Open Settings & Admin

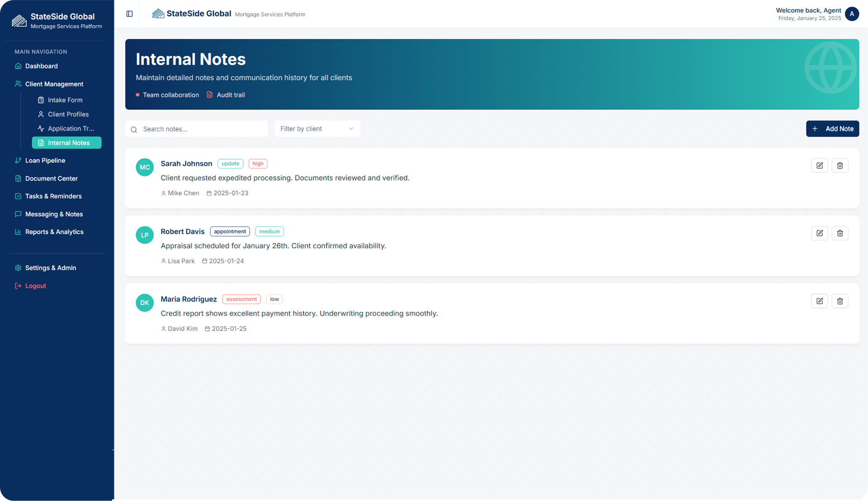[50, 268]
